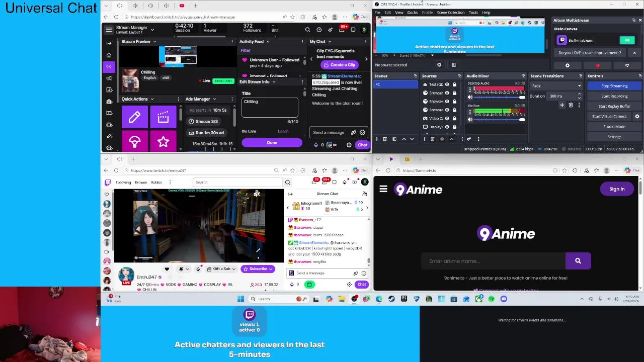Image resolution: width=644 pixels, height=362 pixels.
Task: Open OBS Audio Mixer advanced audio properties icon
Action: 469,139
